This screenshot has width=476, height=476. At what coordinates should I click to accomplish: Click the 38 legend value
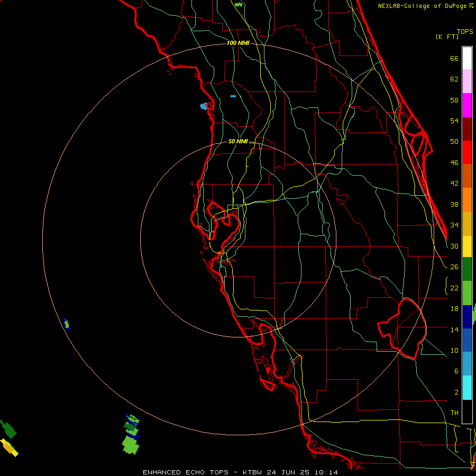454,204
